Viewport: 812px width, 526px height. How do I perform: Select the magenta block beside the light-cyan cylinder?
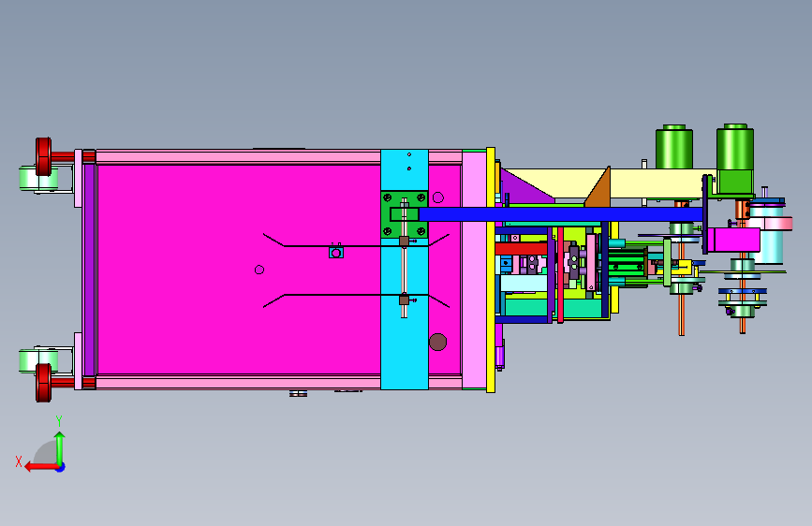coord(733,241)
